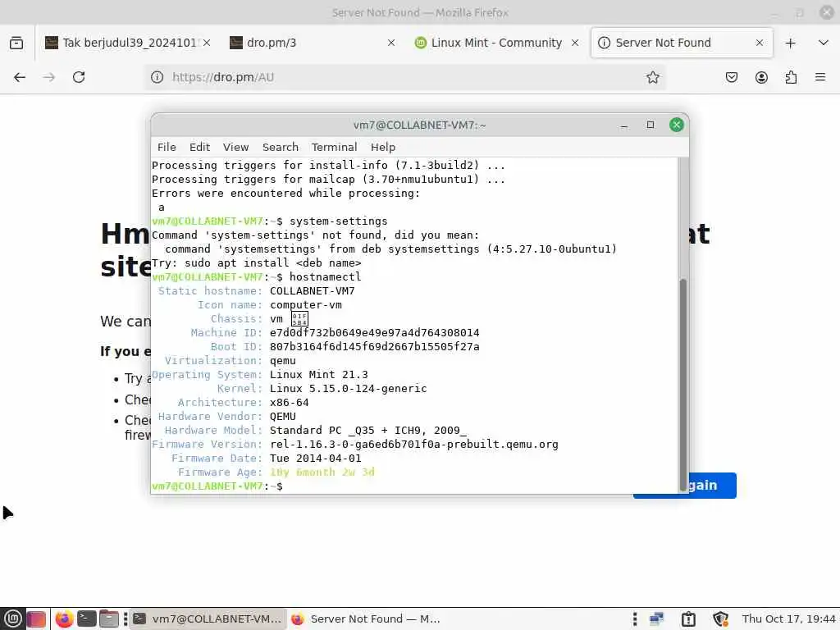This screenshot has height=630, width=840.
Task: Click Firmware Version value text
Action: click(413, 444)
